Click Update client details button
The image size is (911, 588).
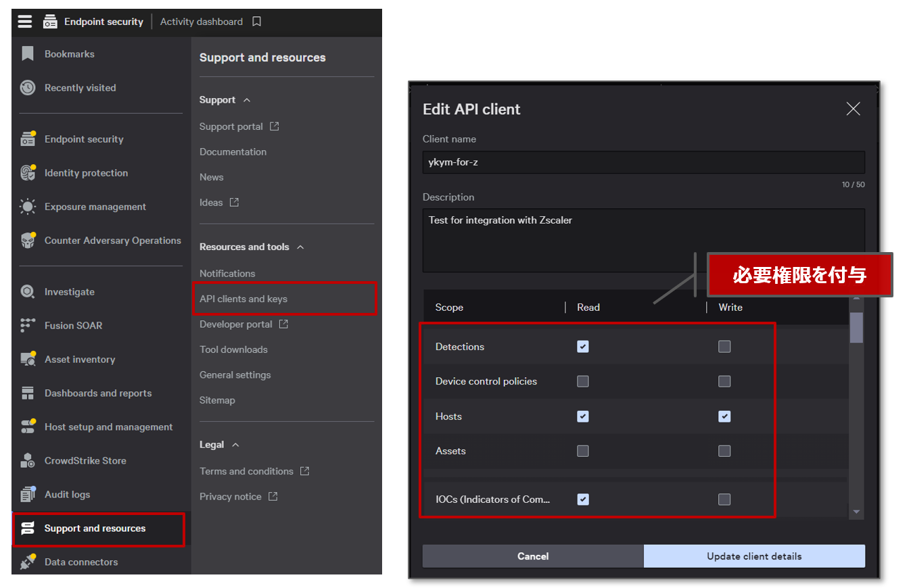tap(754, 556)
